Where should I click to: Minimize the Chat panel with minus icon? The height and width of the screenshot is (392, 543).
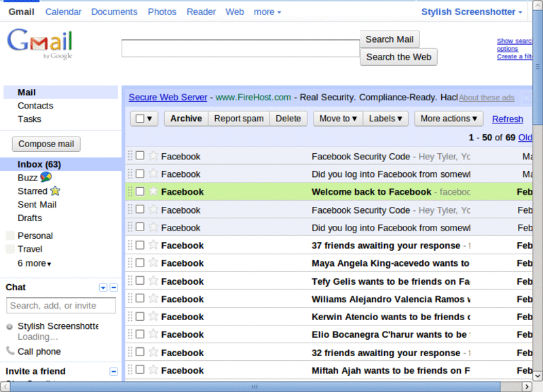pos(113,288)
